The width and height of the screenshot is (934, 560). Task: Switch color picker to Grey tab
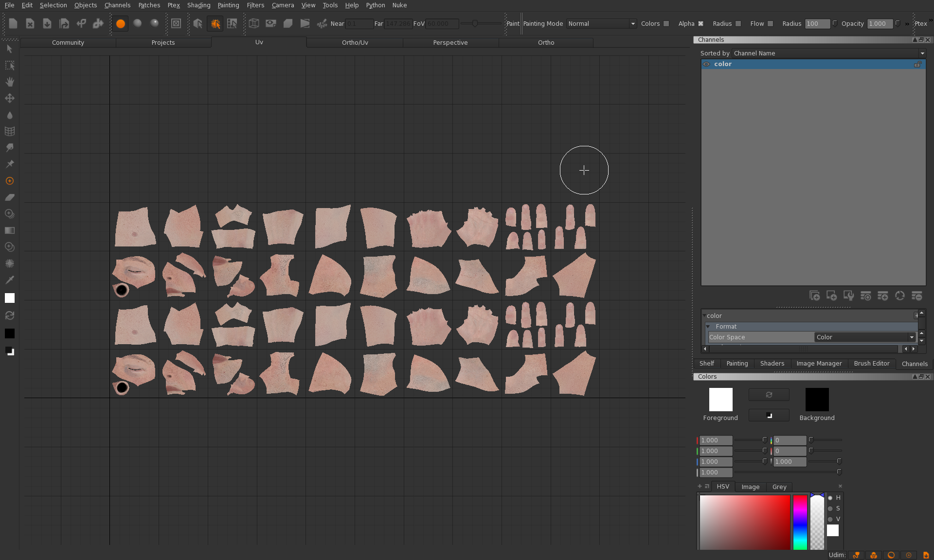[779, 487]
